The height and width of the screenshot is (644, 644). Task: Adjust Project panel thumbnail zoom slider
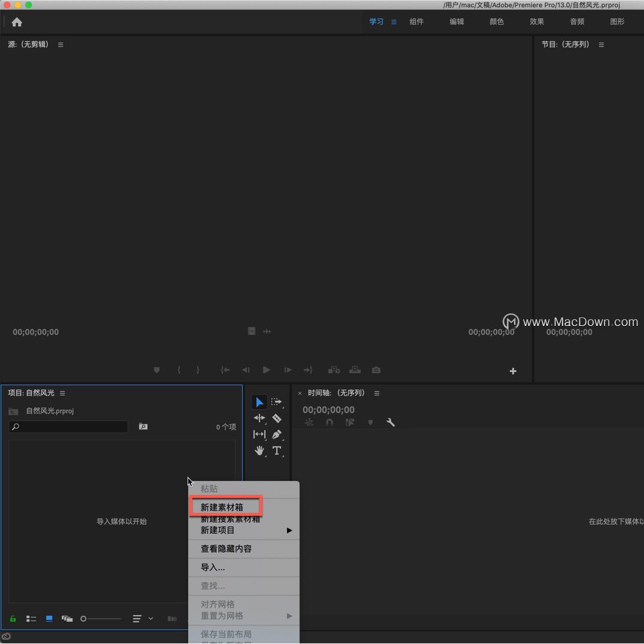pyautogui.click(x=101, y=618)
